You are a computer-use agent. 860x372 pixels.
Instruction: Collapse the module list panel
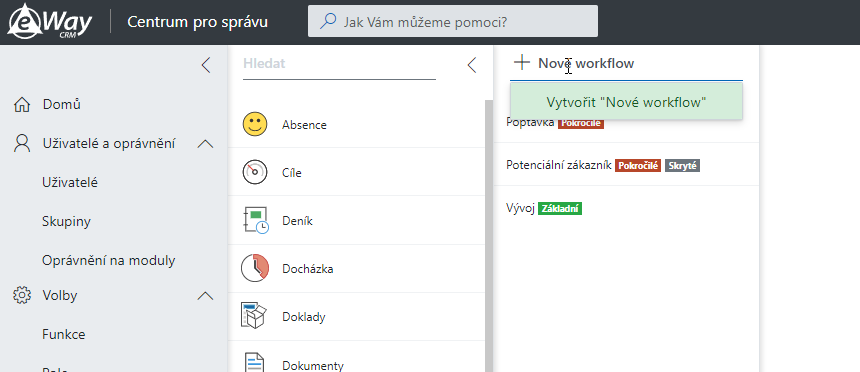(472, 65)
